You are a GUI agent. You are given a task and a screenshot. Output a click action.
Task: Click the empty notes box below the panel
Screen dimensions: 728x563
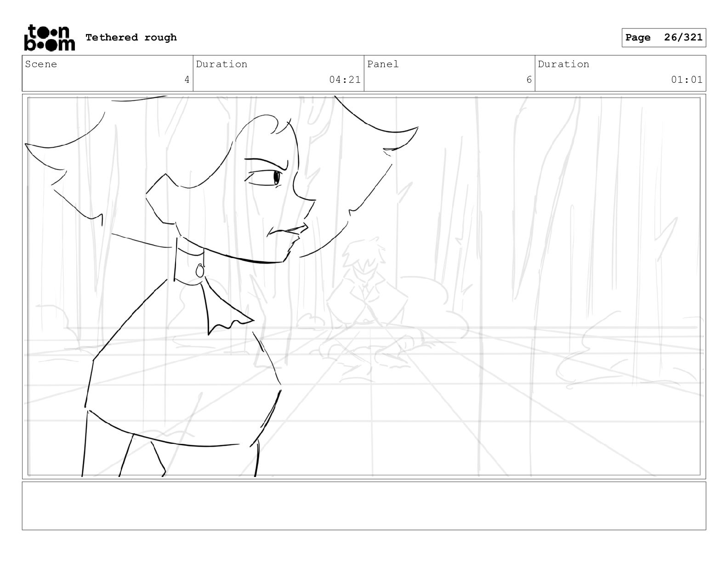tap(364, 506)
